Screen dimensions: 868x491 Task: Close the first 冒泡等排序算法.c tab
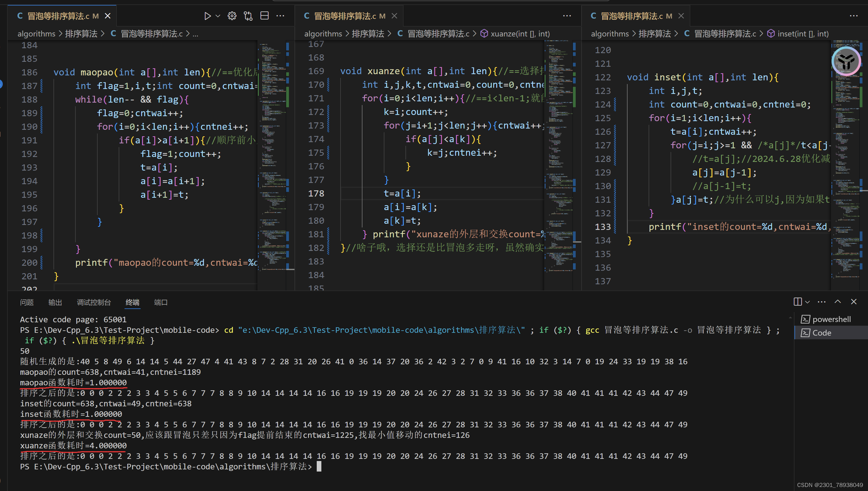[x=108, y=16]
